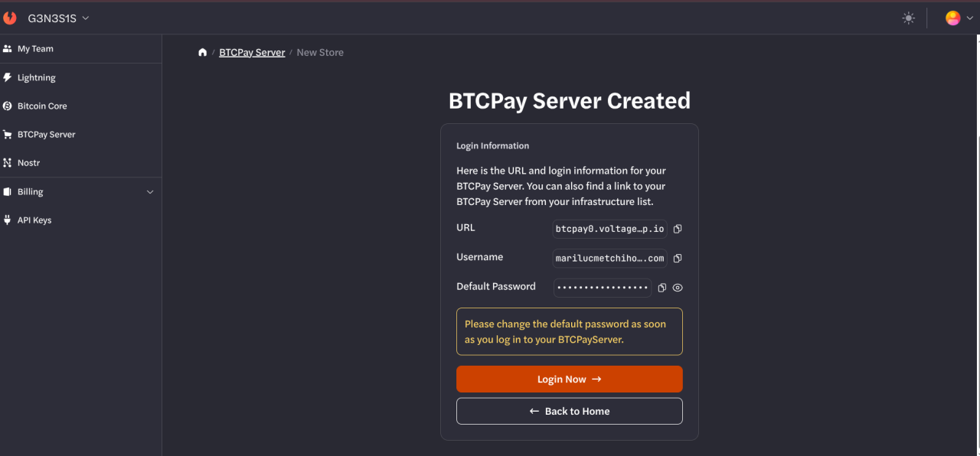This screenshot has height=456, width=980.
Task: Click the Billing sidebar icon
Action: (x=8, y=192)
